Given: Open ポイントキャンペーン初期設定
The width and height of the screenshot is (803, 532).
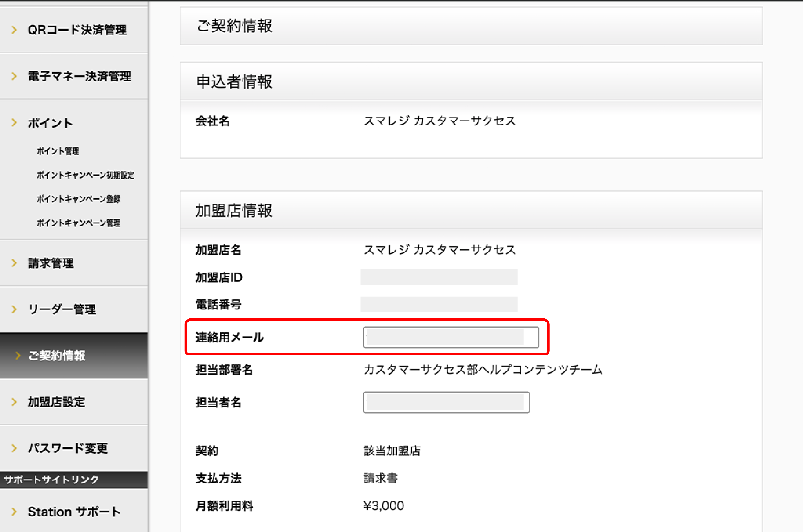Looking at the screenshot, I should (x=85, y=175).
